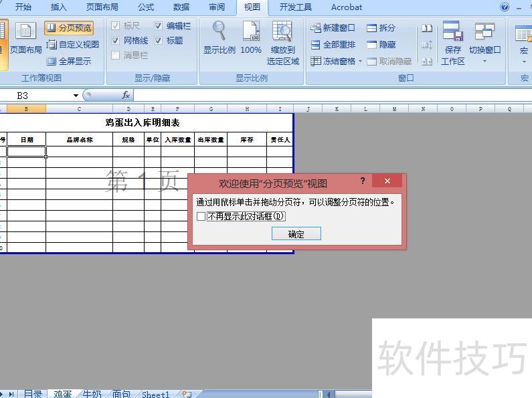Image resolution: width=532 pixels, height=398 pixels.
Task: Confirm the dialog with 确定 button
Action: (296, 234)
